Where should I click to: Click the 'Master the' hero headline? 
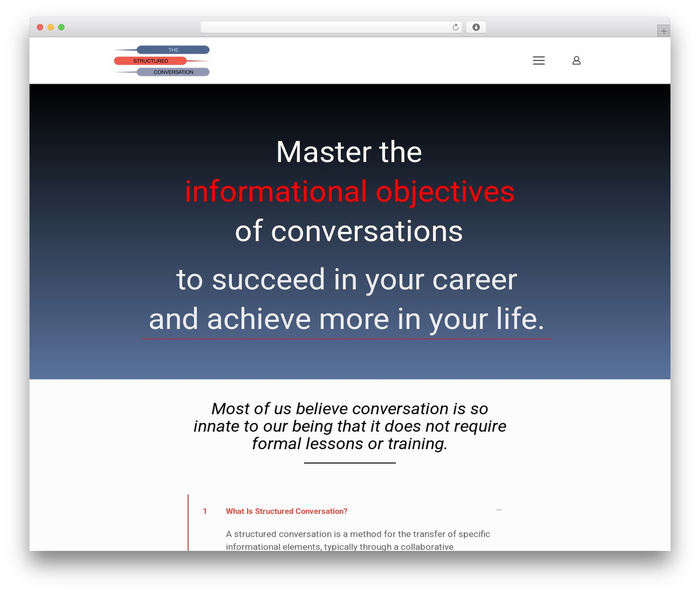tap(349, 152)
